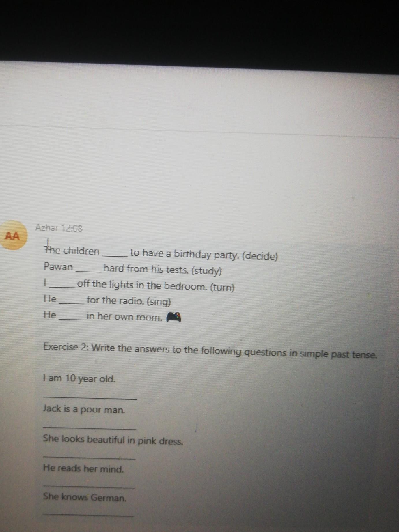This screenshot has width=399, height=532.
Task: Click the '(study)' verb hint
Action: pyautogui.click(x=207, y=271)
